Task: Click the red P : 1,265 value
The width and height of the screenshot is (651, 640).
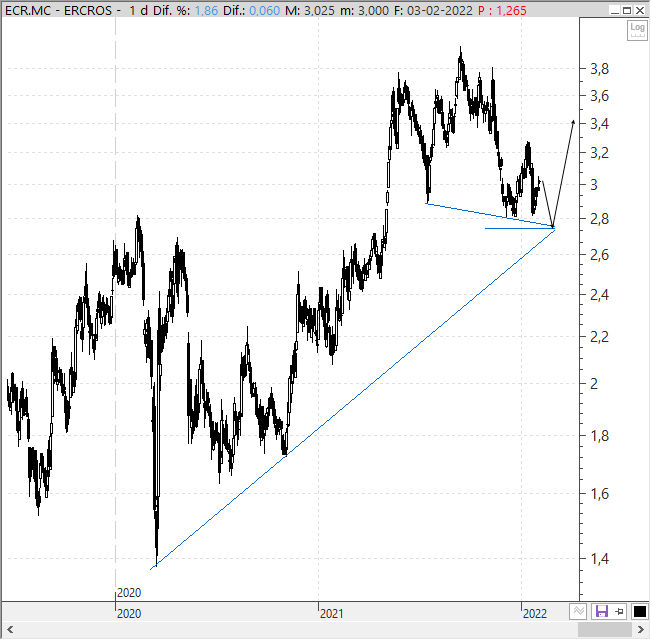Action: tap(502, 10)
